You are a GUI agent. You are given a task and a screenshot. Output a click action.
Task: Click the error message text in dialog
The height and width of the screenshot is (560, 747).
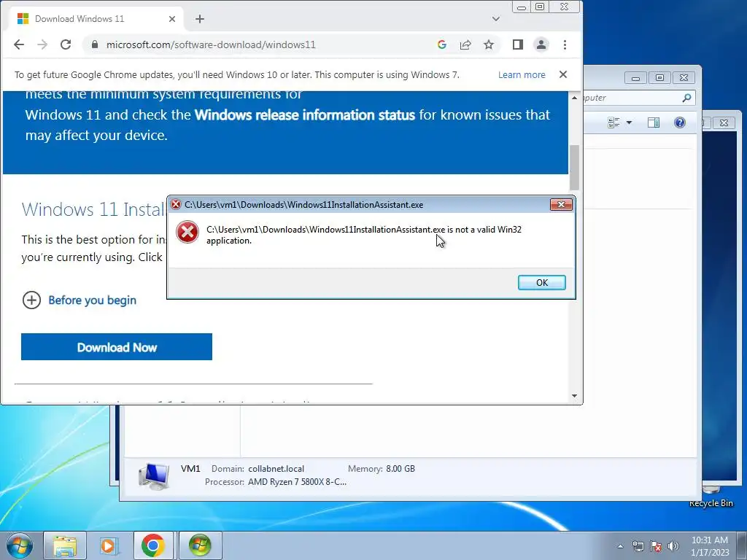(x=364, y=235)
